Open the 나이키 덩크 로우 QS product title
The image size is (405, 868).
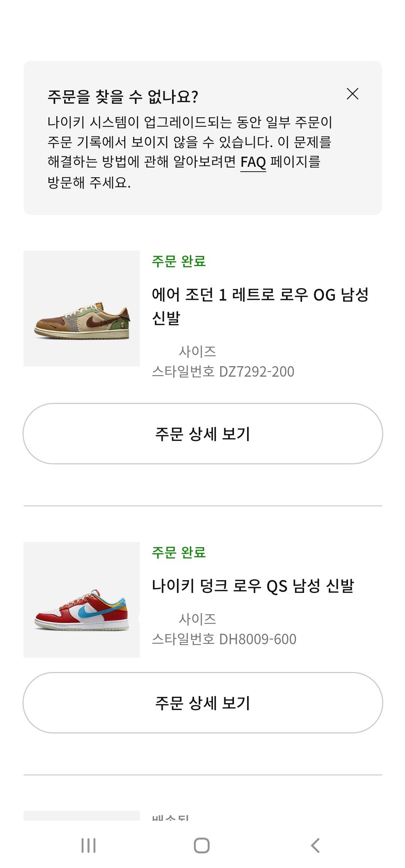click(253, 586)
